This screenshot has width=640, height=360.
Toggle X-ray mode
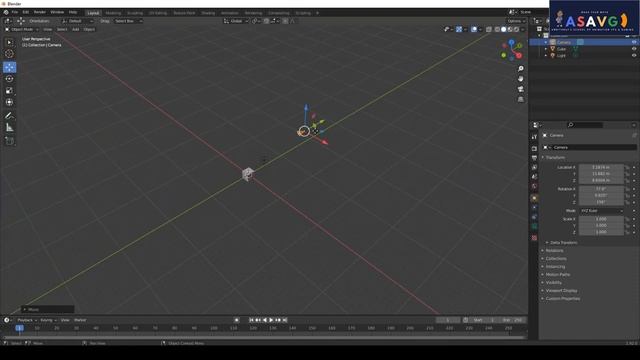coord(489,29)
